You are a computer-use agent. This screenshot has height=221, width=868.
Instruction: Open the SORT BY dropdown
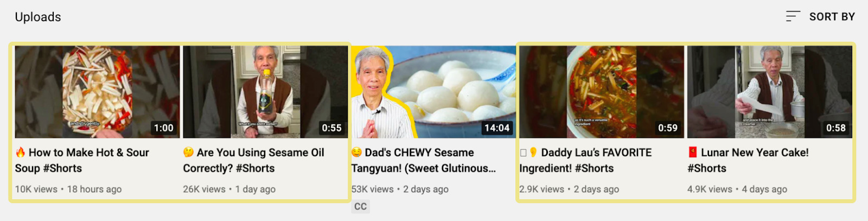coord(820,16)
